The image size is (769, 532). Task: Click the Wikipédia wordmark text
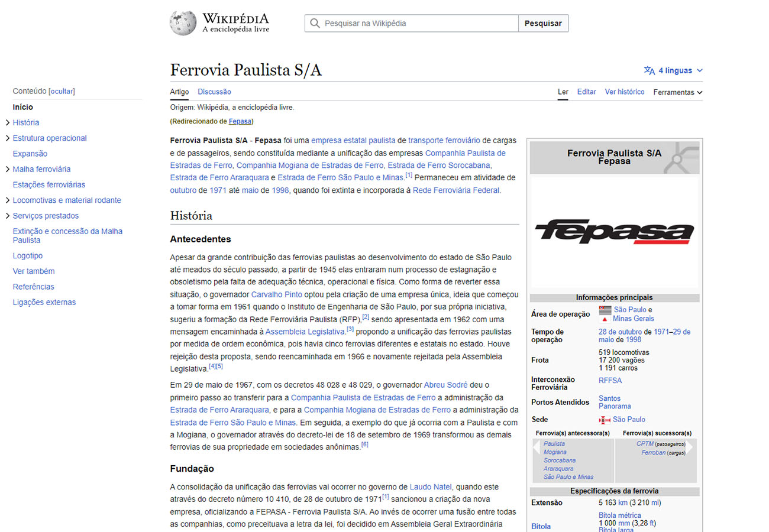[235, 18]
